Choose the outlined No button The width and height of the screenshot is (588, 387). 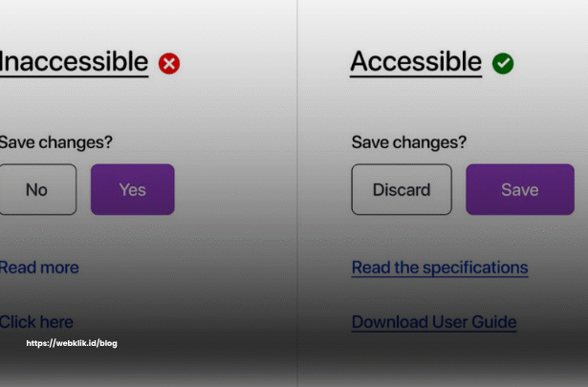point(37,189)
